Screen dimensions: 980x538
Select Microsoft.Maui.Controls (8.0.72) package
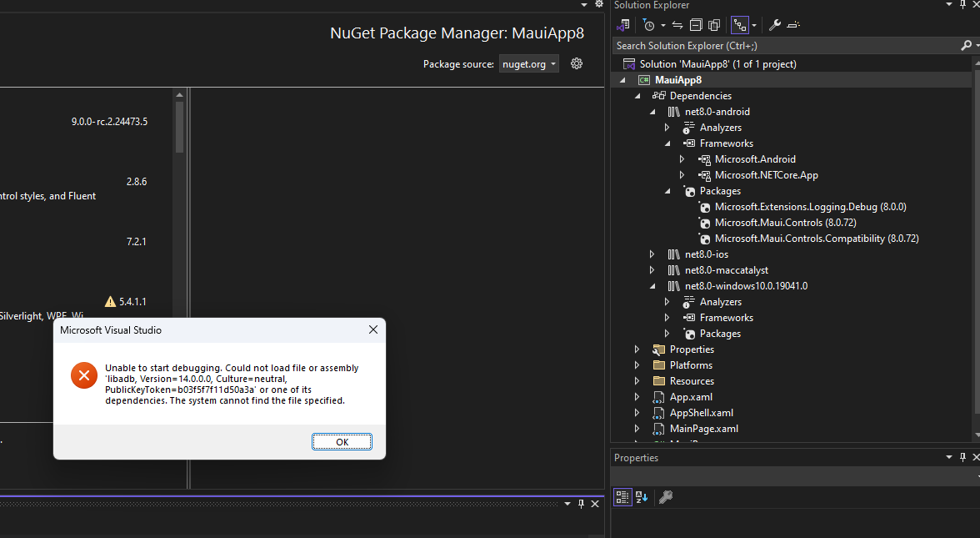pos(786,223)
